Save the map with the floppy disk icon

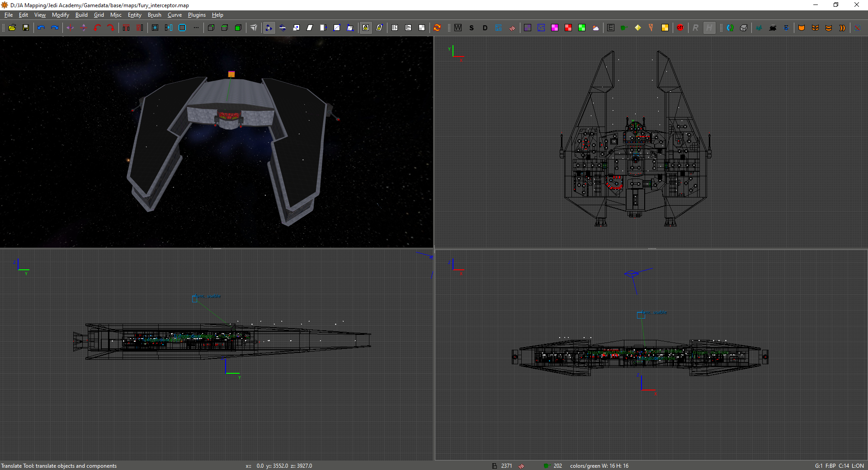coord(26,28)
